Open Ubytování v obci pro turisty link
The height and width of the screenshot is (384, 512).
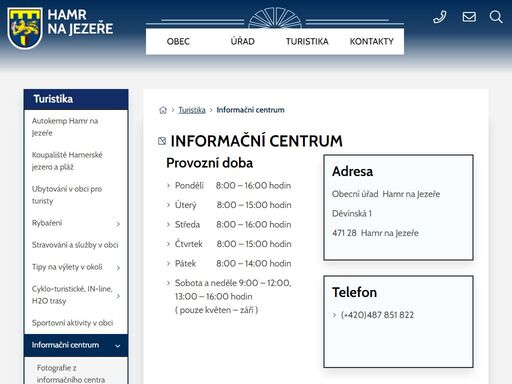click(x=67, y=195)
